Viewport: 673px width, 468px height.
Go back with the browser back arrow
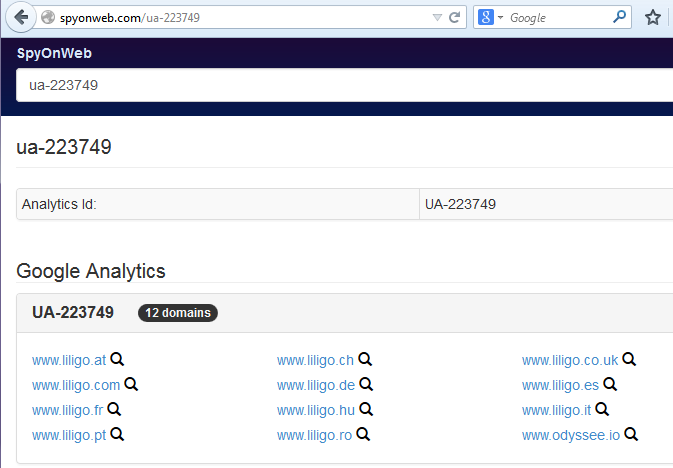(20, 18)
